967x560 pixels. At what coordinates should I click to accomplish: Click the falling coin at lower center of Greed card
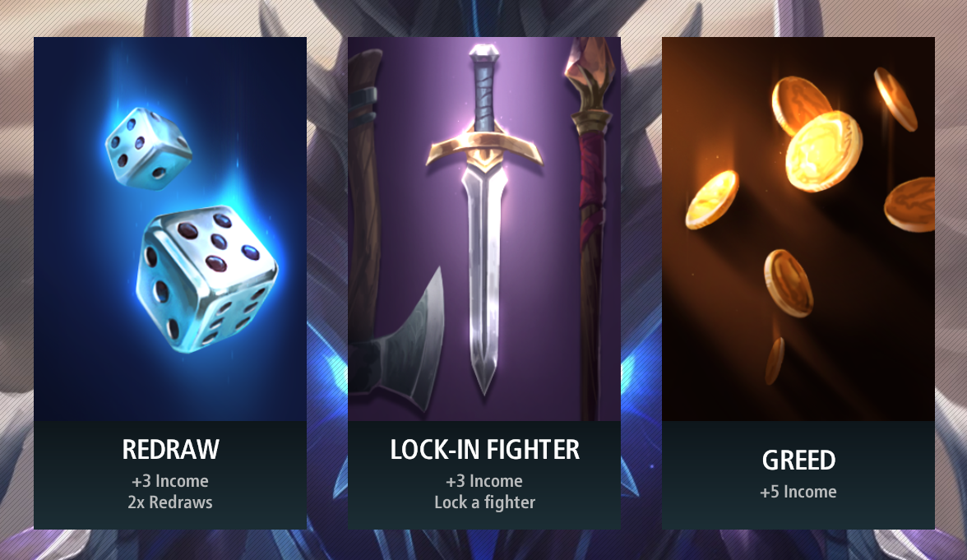point(788,283)
